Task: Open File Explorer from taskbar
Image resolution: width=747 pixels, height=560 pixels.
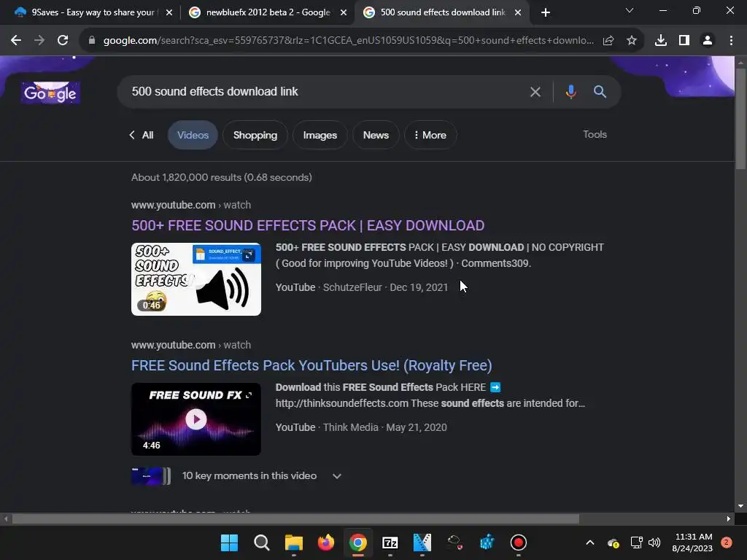Action: tap(294, 542)
